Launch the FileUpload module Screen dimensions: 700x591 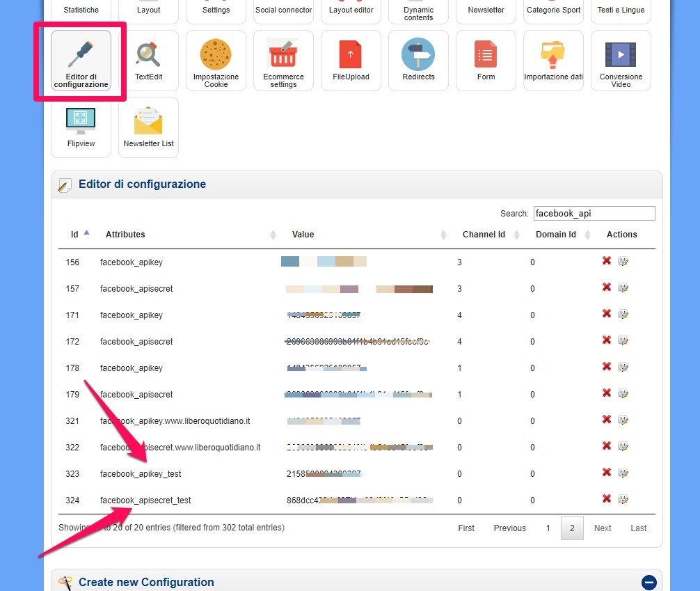[351, 61]
